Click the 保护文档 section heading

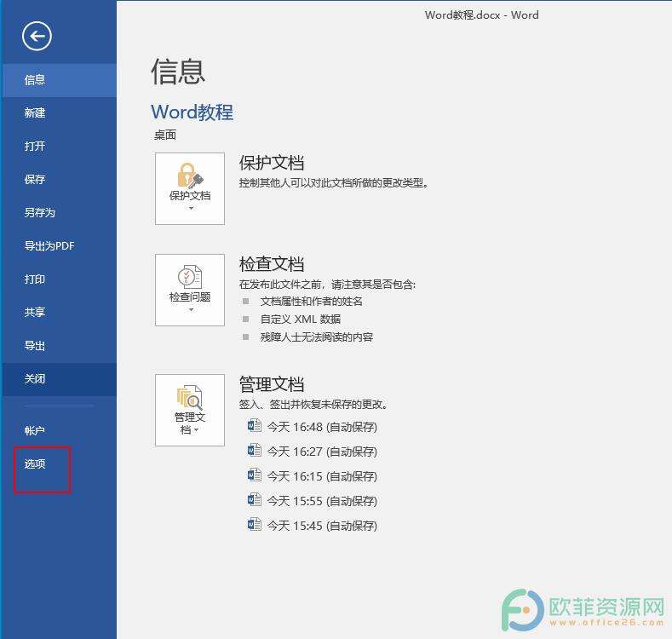tap(272, 163)
